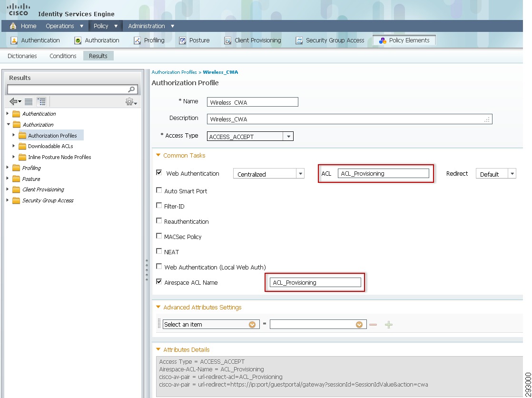Switch to the Results tab
The image size is (532, 398).
98,56
